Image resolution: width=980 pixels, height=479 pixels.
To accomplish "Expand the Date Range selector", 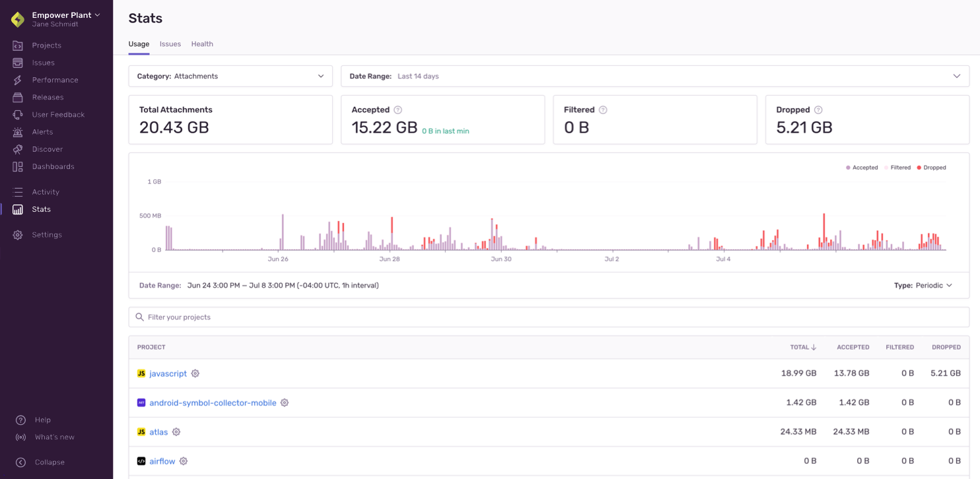I will (x=654, y=76).
